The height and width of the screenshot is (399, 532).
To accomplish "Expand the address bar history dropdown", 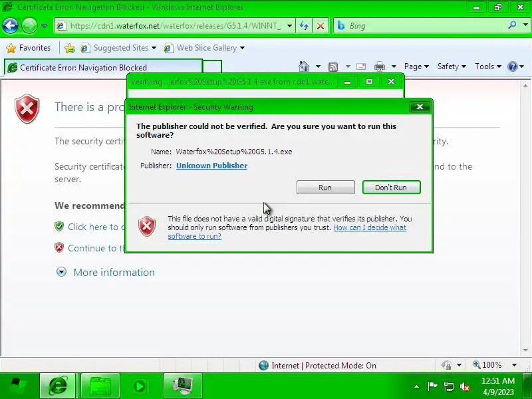I will coord(289,26).
